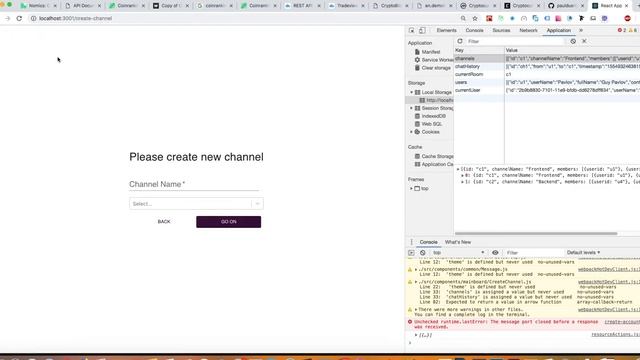Screen dimensions: 640x360
Task: Open Application Cache in the sidebar
Action: tap(434, 164)
